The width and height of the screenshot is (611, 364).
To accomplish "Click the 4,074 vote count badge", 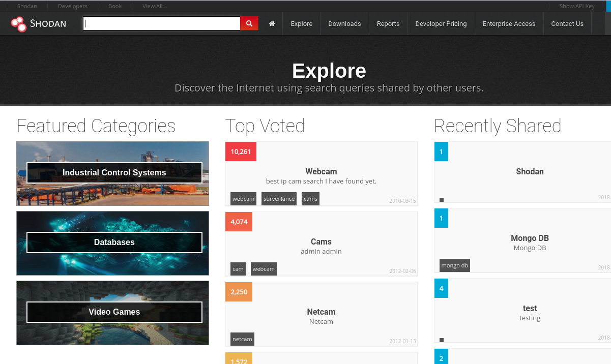I will pyautogui.click(x=239, y=222).
